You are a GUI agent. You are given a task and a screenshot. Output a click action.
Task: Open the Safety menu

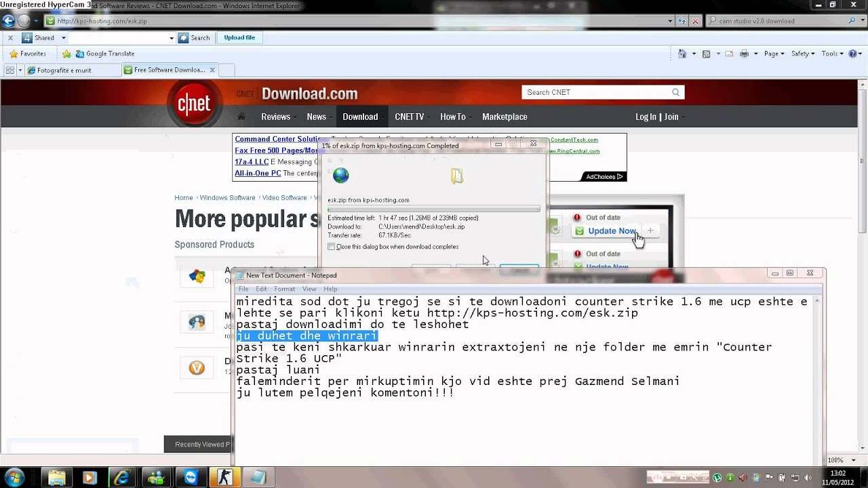tap(803, 54)
